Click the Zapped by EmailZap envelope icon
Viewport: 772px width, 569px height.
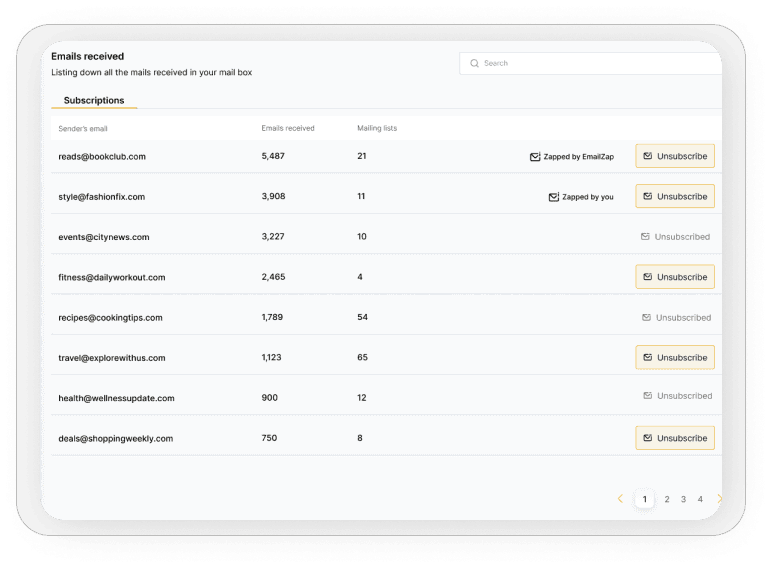pos(535,157)
